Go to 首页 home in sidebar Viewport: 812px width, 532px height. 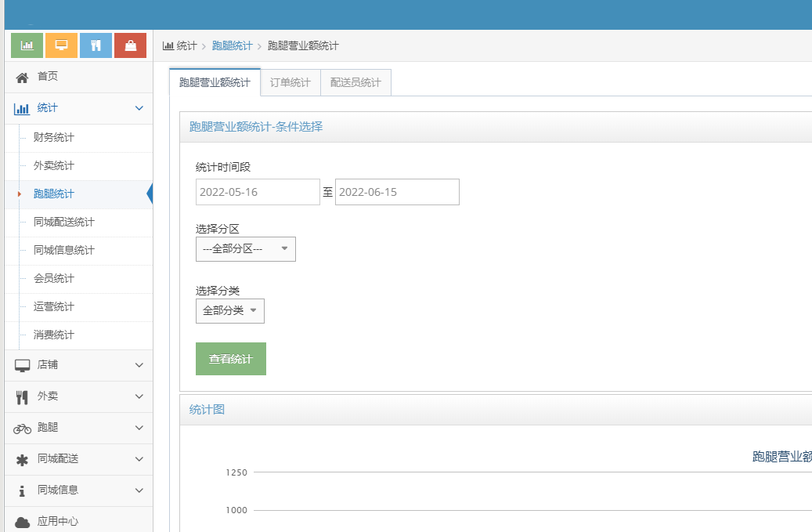pos(47,77)
